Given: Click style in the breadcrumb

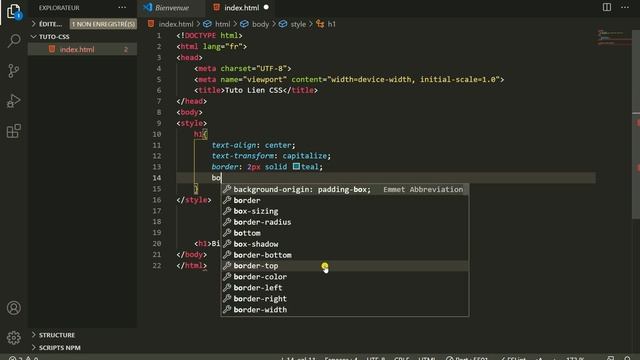Looking at the screenshot, I should click(298, 24).
